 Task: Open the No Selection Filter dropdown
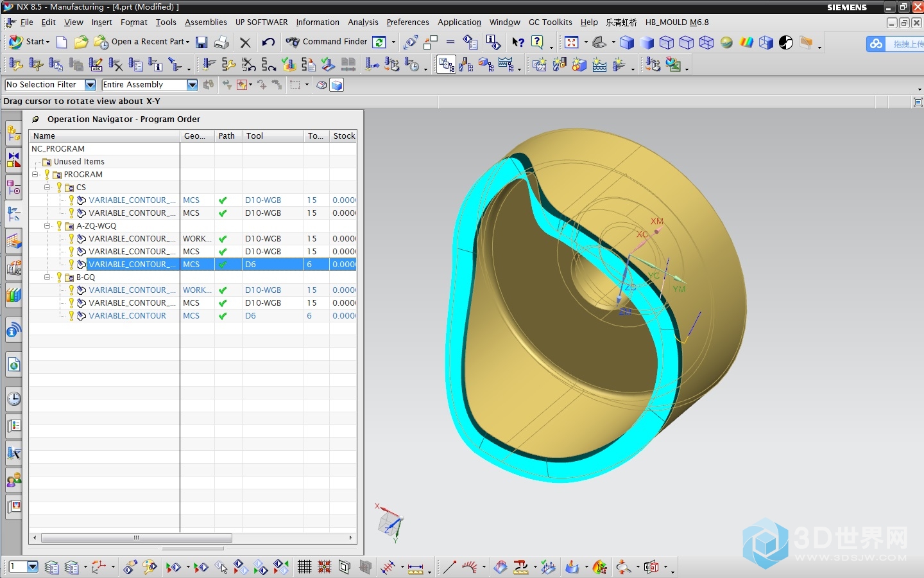click(90, 85)
